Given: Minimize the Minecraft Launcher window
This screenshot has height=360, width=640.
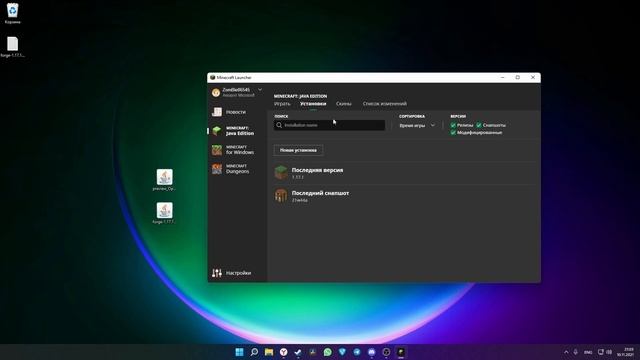Looking at the screenshot, I should [502, 77].
